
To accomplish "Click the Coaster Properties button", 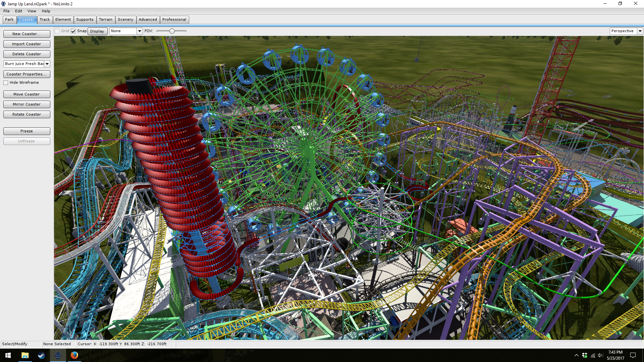I will [x=26, y=74].
